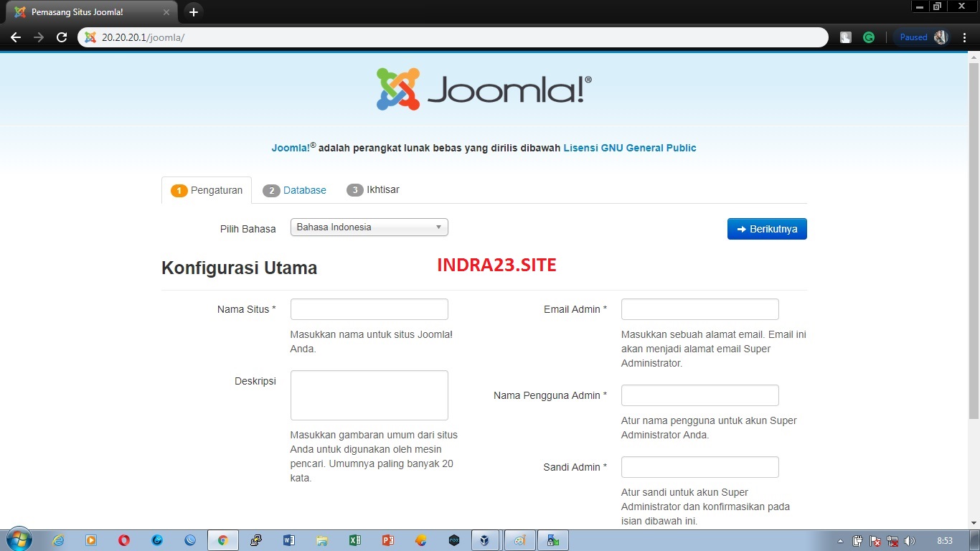Switch to the Database installation step

tap(295, 189)
